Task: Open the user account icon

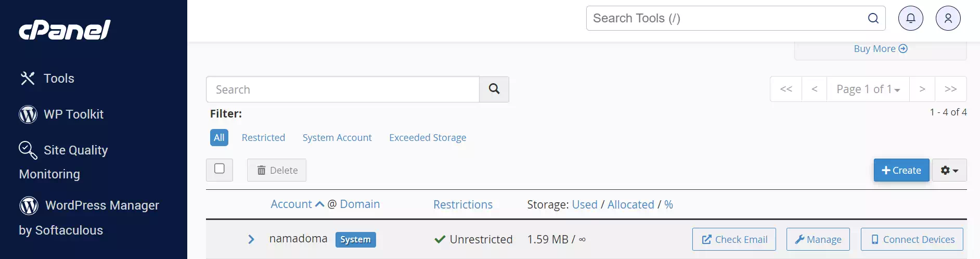Action: 948,18
